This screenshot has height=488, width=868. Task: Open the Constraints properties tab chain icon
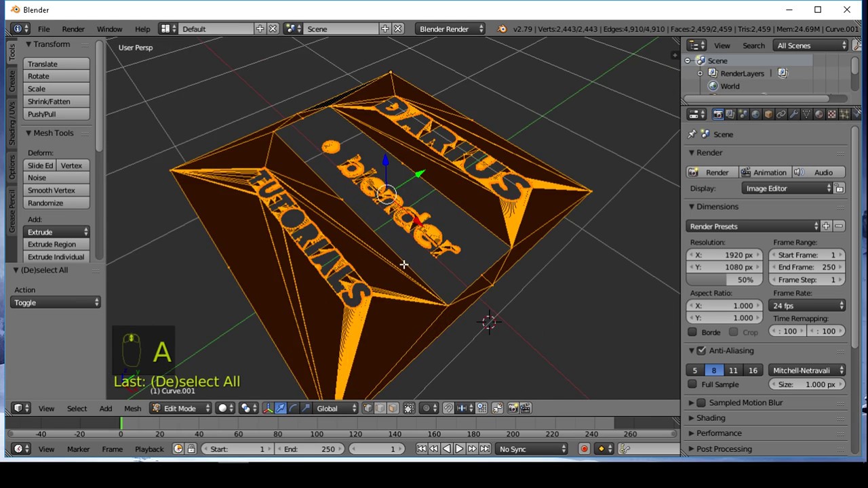coord(781,115)
